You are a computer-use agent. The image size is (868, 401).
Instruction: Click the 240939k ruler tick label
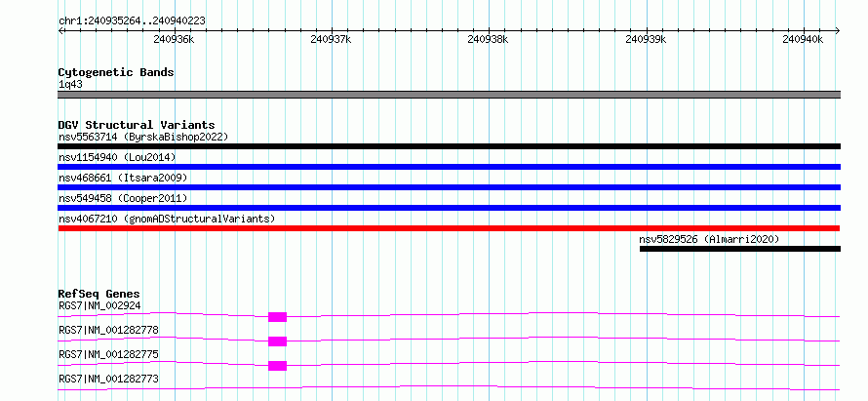(646, 39)
